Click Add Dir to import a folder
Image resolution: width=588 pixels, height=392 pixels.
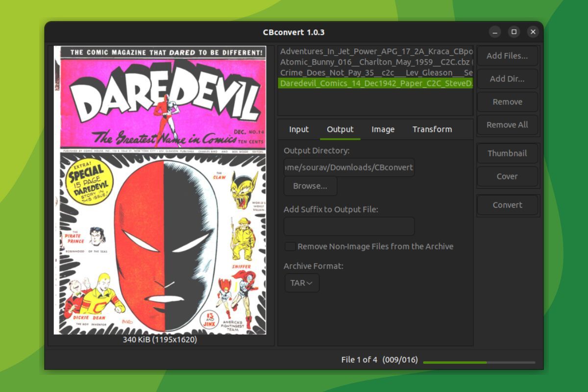[507, 78]
